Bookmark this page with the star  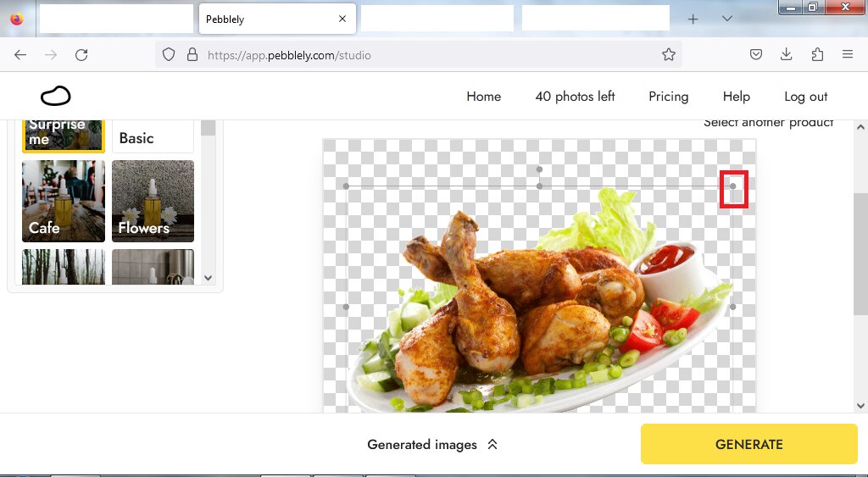(x=669, y=54)
